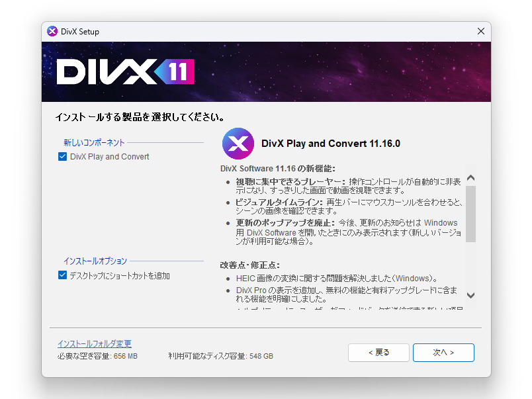This screenshot has height=399, width=532.
Task: Click the DivX Software 11.16 の新機能 heading
Action: 278,169
